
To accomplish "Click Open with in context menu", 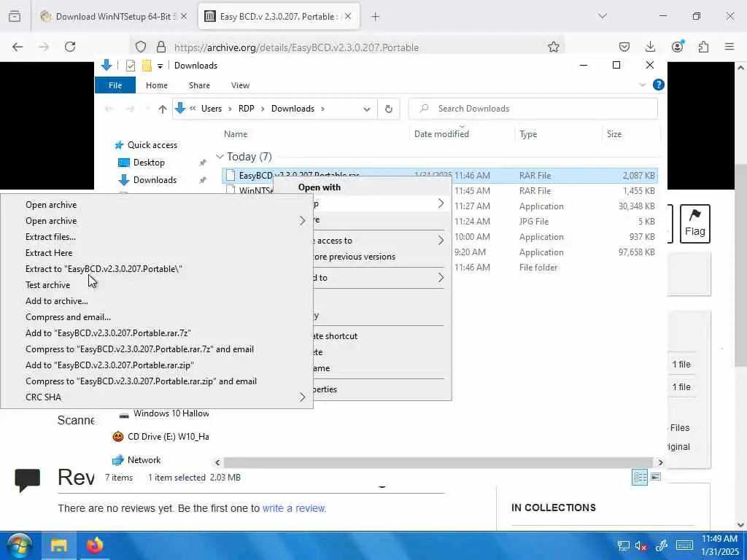I will 320,187.
